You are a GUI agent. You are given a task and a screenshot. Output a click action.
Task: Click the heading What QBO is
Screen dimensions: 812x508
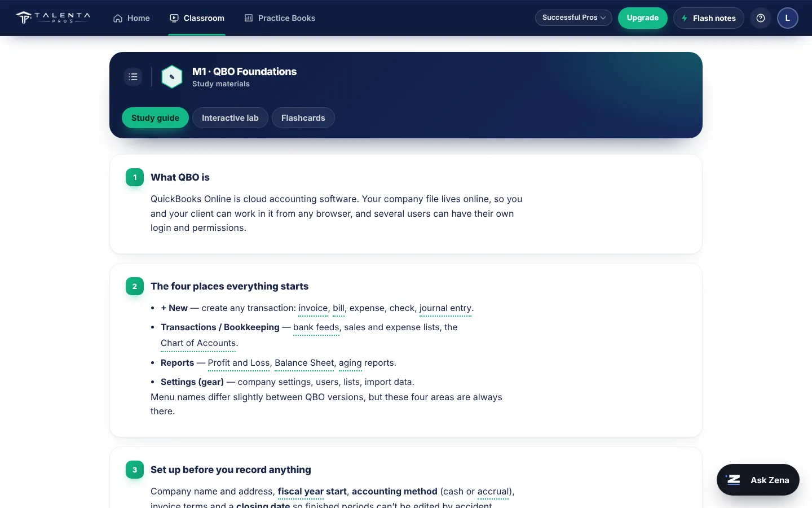point(180,177)
